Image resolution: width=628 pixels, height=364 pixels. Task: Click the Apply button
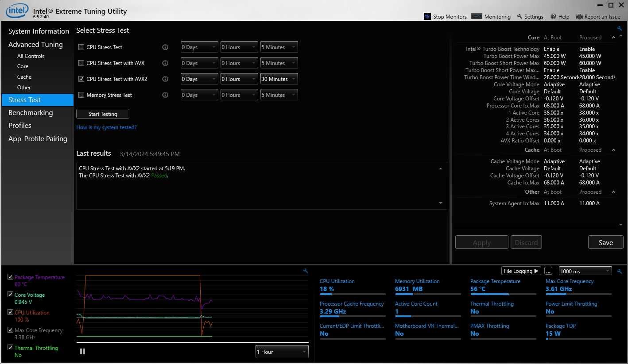481,242
